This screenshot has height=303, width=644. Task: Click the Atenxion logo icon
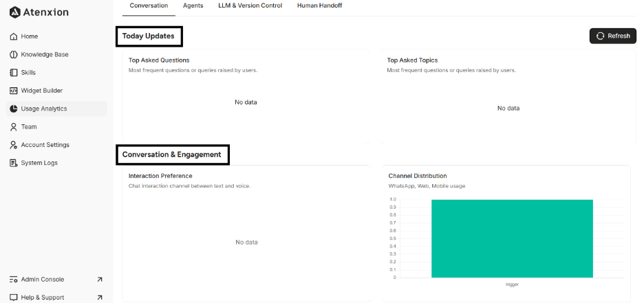tap(14, 12)
